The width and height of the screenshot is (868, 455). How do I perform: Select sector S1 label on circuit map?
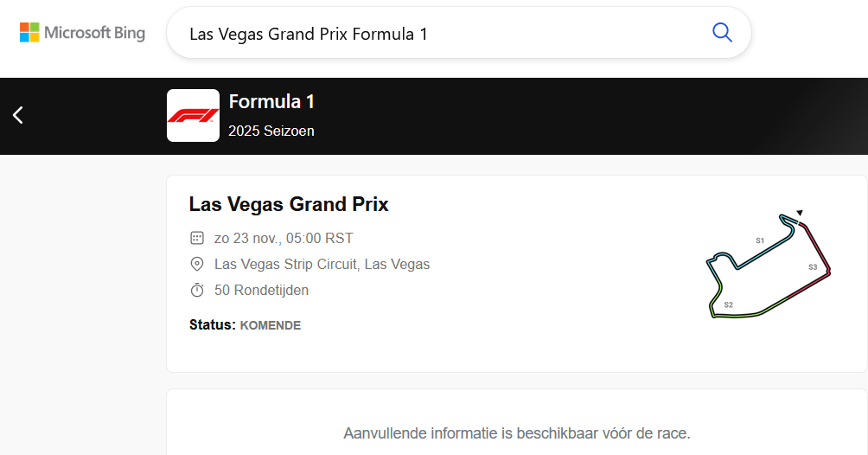click(x=760, y=240)
